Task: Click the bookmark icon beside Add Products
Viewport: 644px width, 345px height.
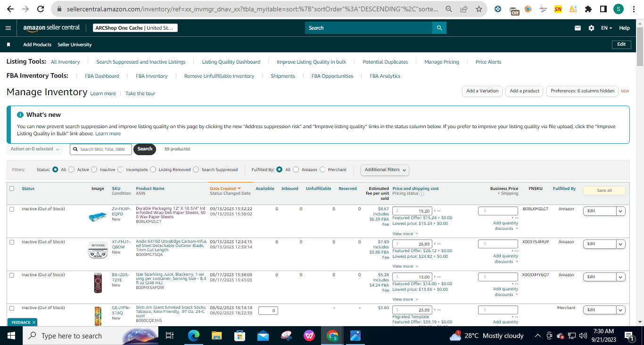Action: (8, 45)
